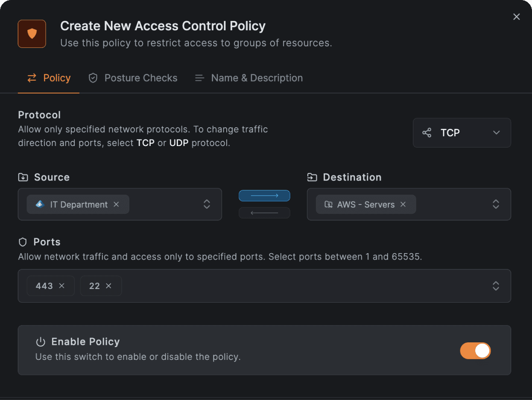Click the shield policy icon in the dialog header
Image resolution: width=532 pixels, height=400 pixels.
tap(32, 33)
